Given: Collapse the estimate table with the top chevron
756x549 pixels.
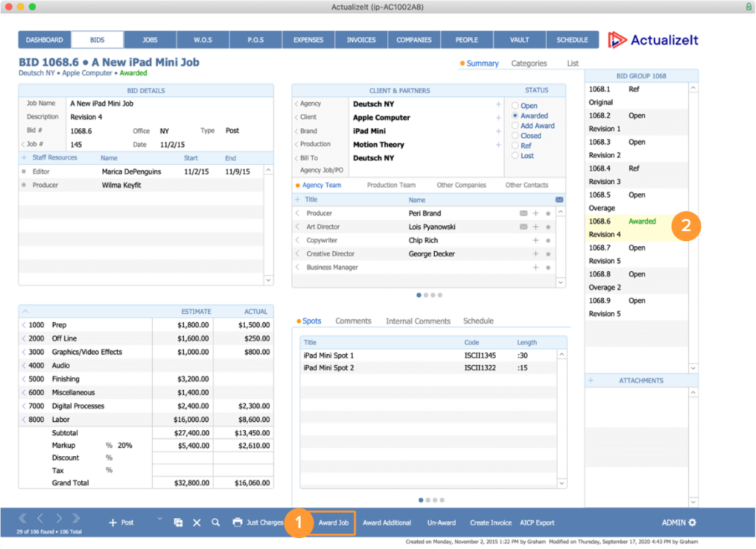Looking at the screenshot, I should [x=25, y=312].
